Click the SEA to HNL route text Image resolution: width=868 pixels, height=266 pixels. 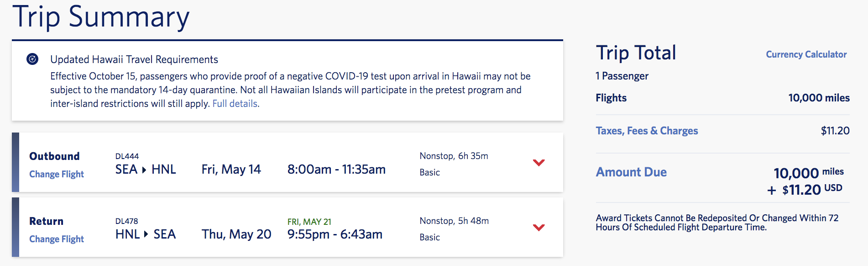coord(145,169)
